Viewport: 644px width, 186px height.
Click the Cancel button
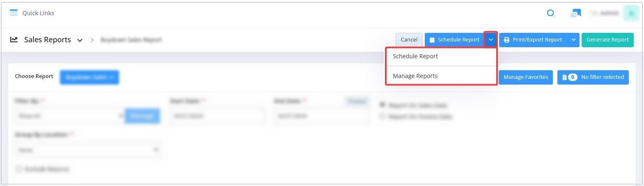coord(409,40)
